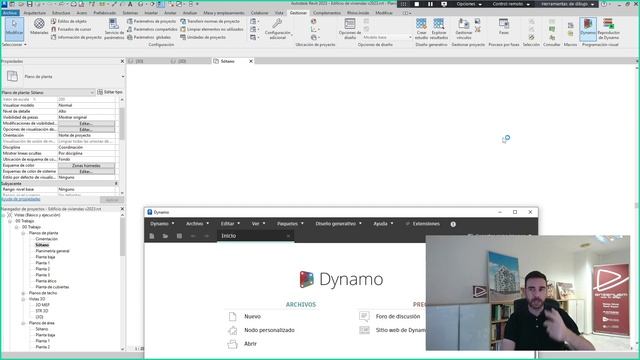Expand the Planos de techo tree node
640x360 pixels.
(x=23, y=293)
